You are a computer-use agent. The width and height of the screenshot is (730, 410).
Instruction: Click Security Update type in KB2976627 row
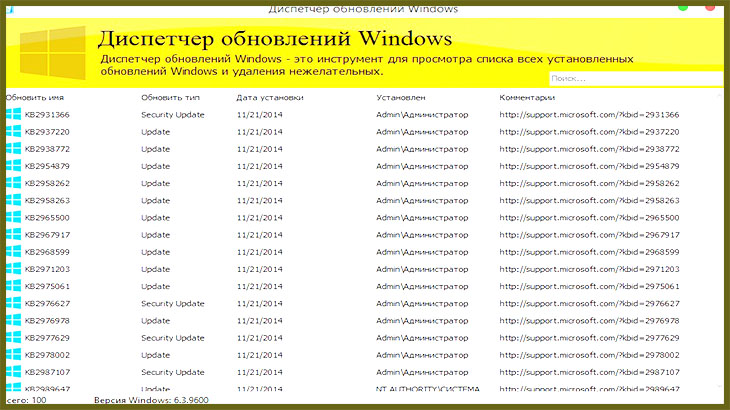(x=173, y=304)
